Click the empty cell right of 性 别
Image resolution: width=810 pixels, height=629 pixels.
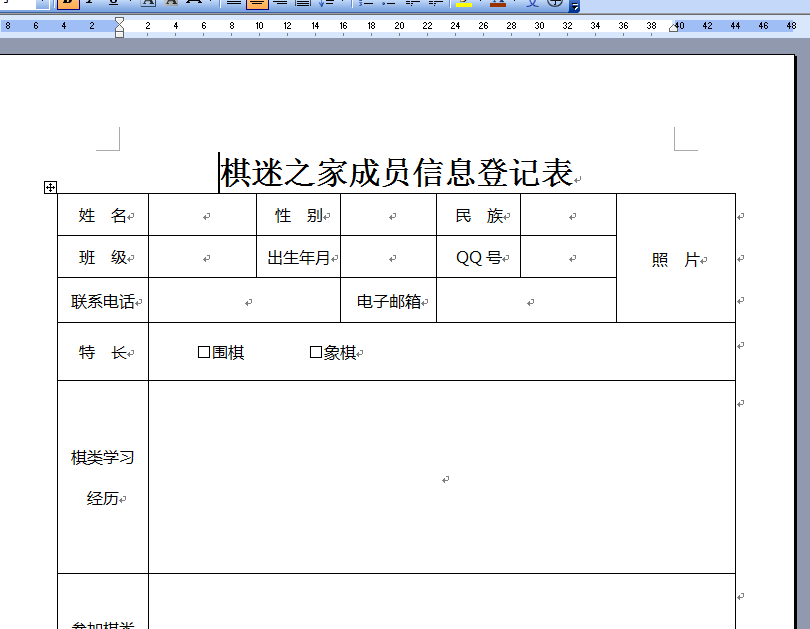coord(388,215)
